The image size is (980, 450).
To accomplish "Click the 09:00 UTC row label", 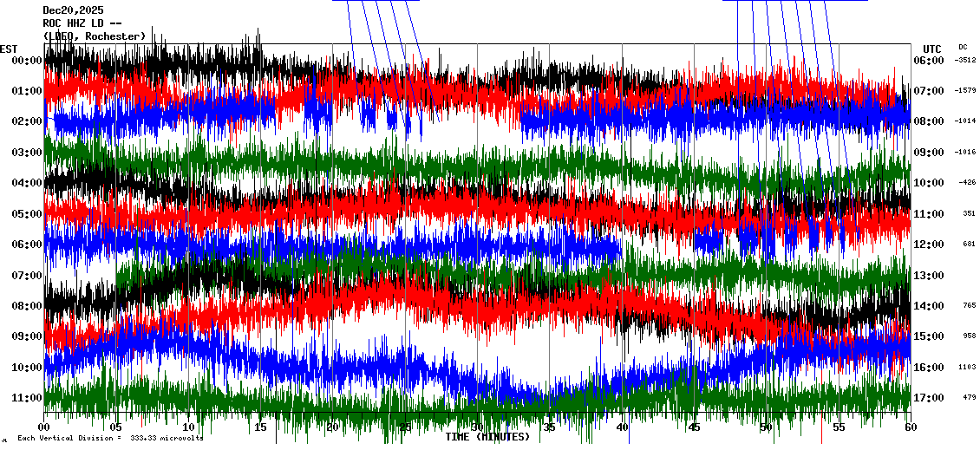I will click(928, 153).
